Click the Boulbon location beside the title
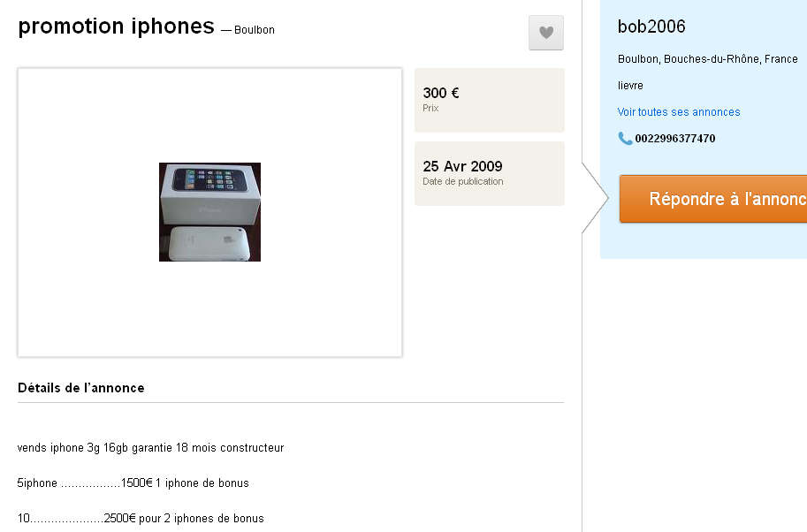The image size is (807, 532). (x=255, y=30)
